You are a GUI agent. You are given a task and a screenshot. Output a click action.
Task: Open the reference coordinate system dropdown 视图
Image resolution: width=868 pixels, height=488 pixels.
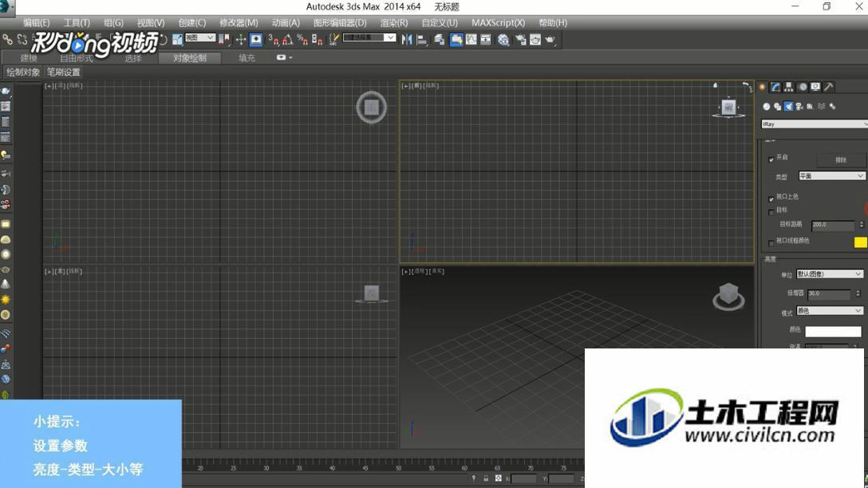click(x=199, y=37)
